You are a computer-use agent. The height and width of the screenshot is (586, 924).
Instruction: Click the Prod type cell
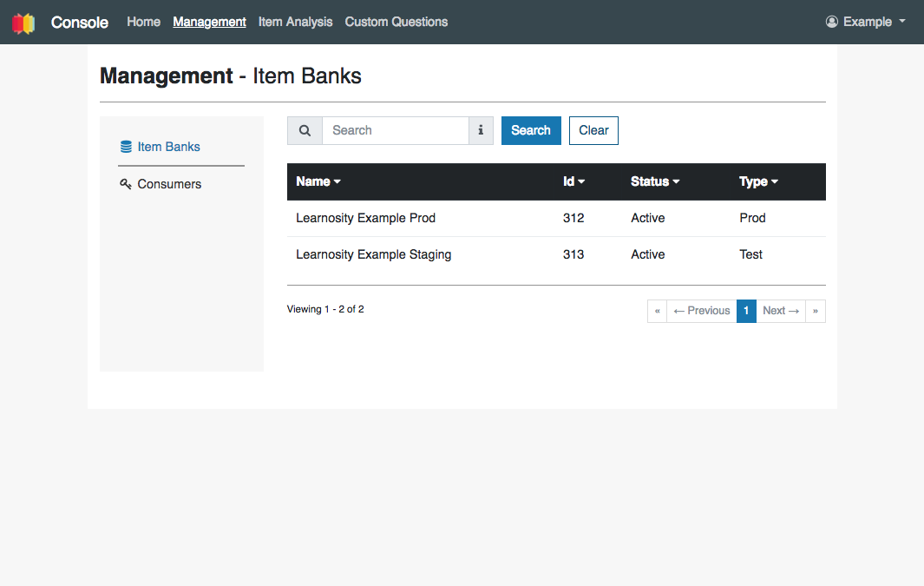pos(752,218)
